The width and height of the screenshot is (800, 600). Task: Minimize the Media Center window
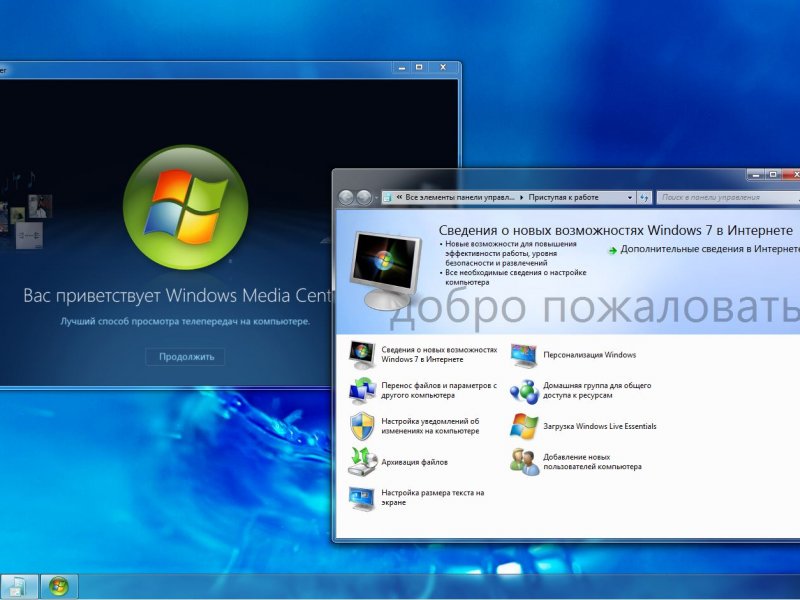pyautogui.click(x=402, y=67)
